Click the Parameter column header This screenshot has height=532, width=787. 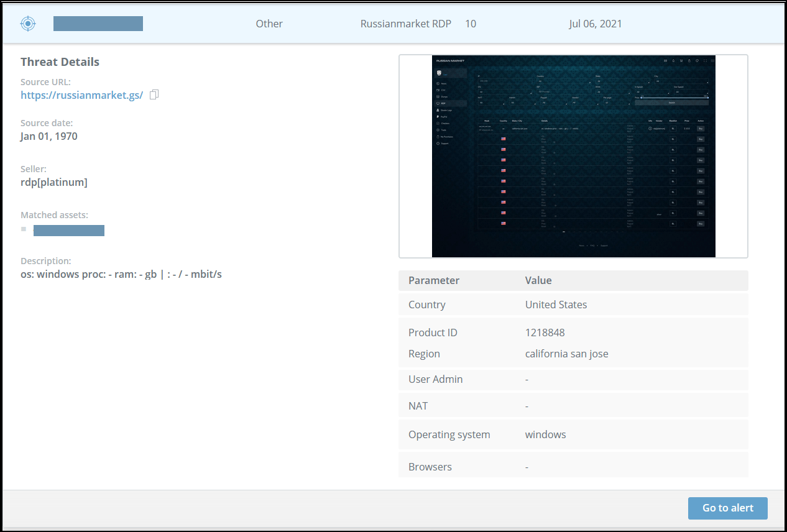(x=434, y=280)
